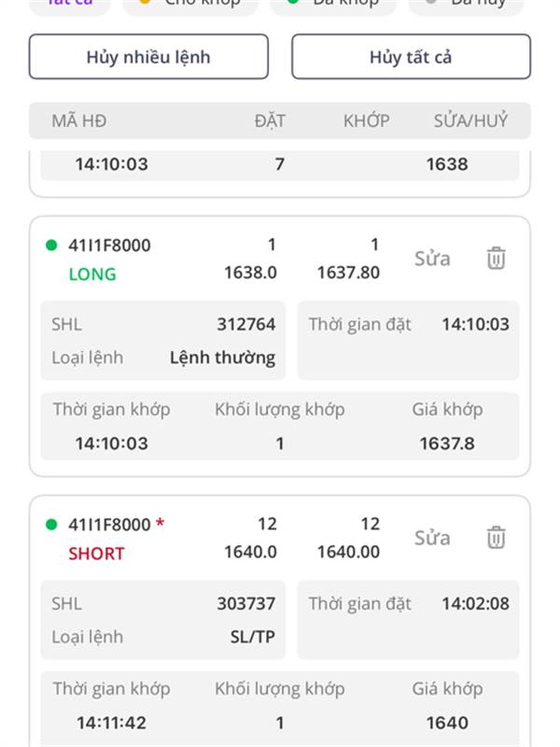Click the ĐẶT column header

point(270,121)
